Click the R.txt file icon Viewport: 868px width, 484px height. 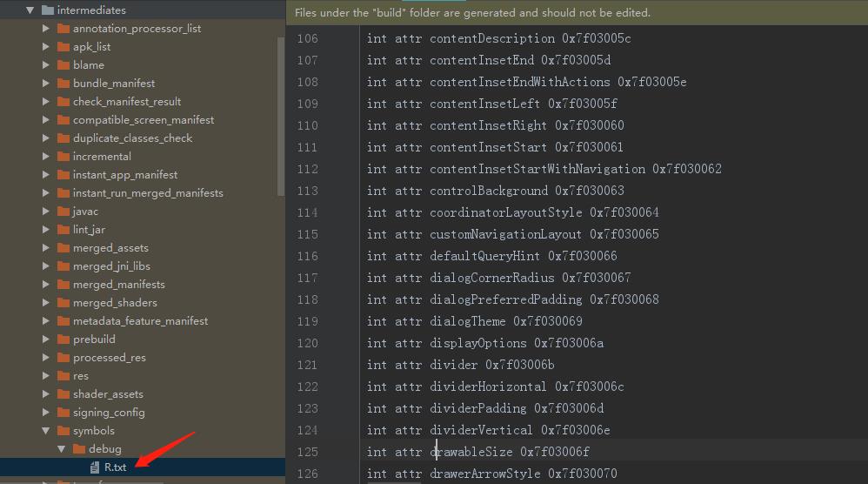point(95,467)
